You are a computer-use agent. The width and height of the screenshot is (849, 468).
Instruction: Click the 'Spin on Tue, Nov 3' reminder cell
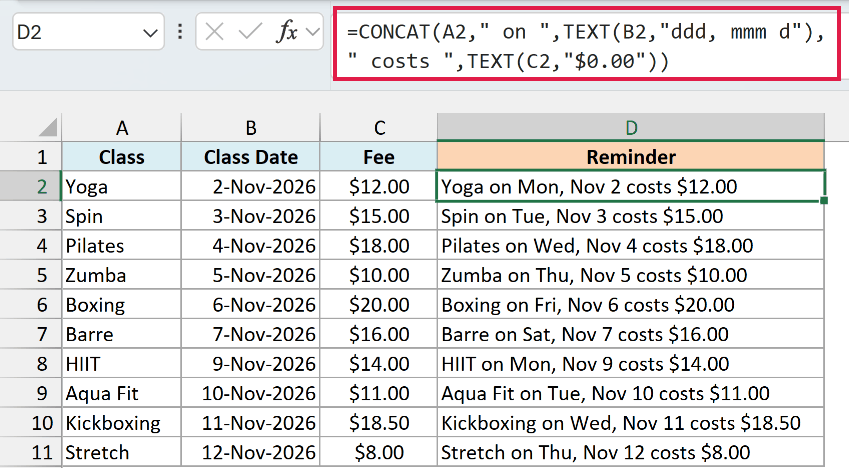pyautogui.click(x=631, y=216)
